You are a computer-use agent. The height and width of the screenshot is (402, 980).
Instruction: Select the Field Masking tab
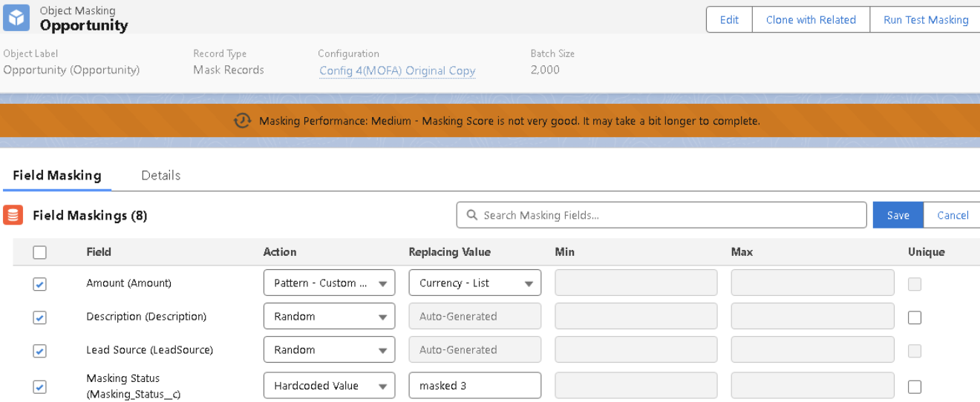(x=57, y=175)
